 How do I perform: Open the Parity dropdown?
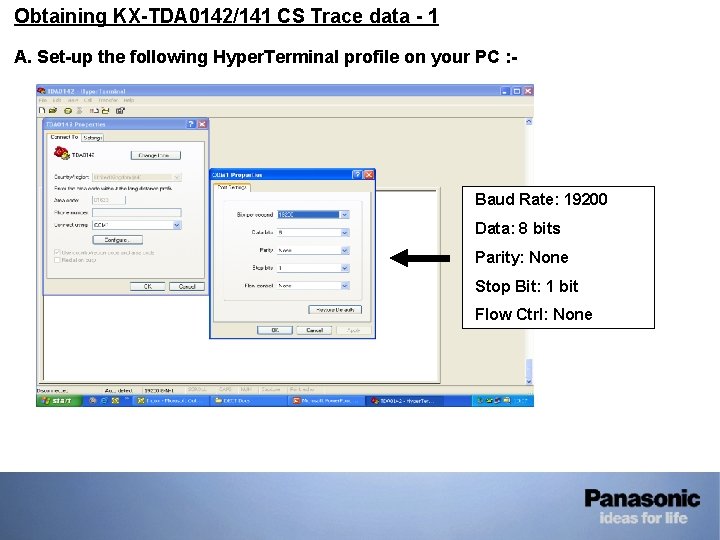[x=344, y=250]
